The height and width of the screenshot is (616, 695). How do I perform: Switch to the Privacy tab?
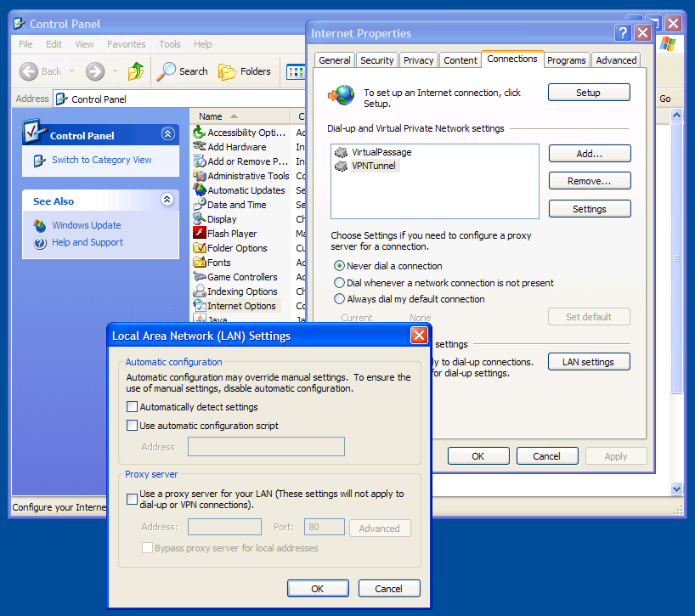click(418, 60)
